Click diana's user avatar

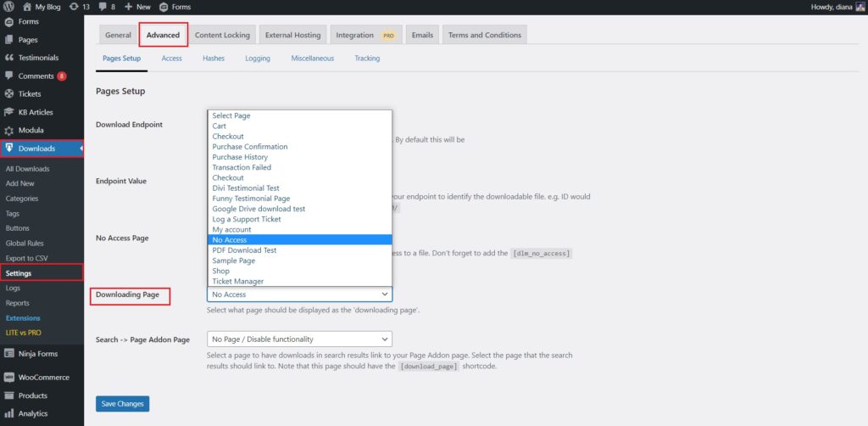tap(860, 7)
